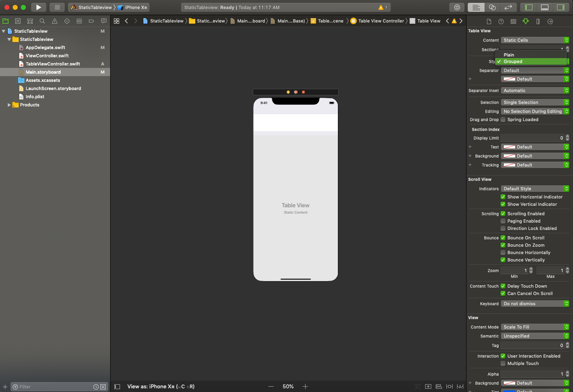Viewport: 573px width, 392px height.
Task: Toggle the Debug area
Action: tap(545, 7)
